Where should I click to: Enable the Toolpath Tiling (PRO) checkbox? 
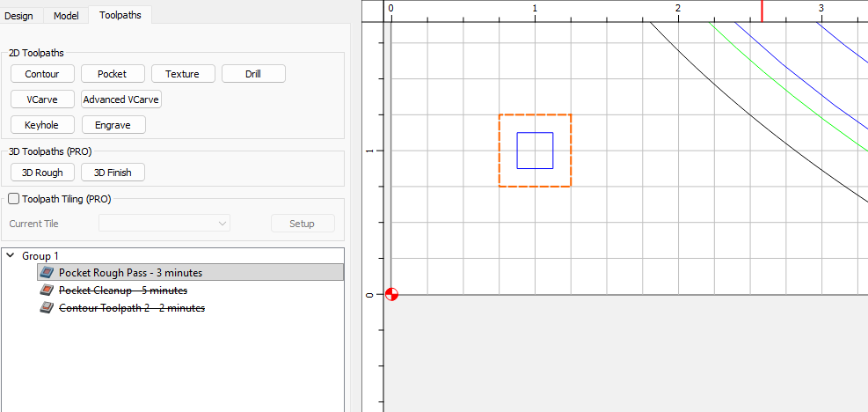(13, 199)
